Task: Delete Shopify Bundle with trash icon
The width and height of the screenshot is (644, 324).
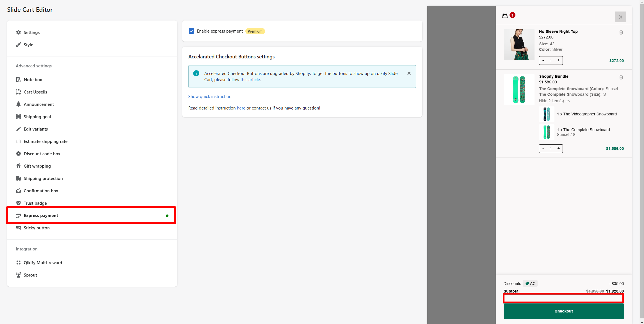Action: tap(621, 77)
